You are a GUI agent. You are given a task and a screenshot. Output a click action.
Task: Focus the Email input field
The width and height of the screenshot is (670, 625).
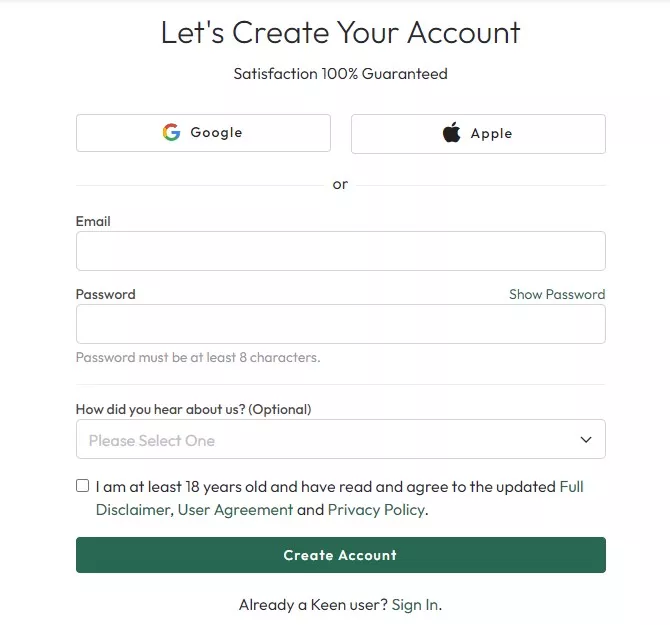[x=340, y=251]
